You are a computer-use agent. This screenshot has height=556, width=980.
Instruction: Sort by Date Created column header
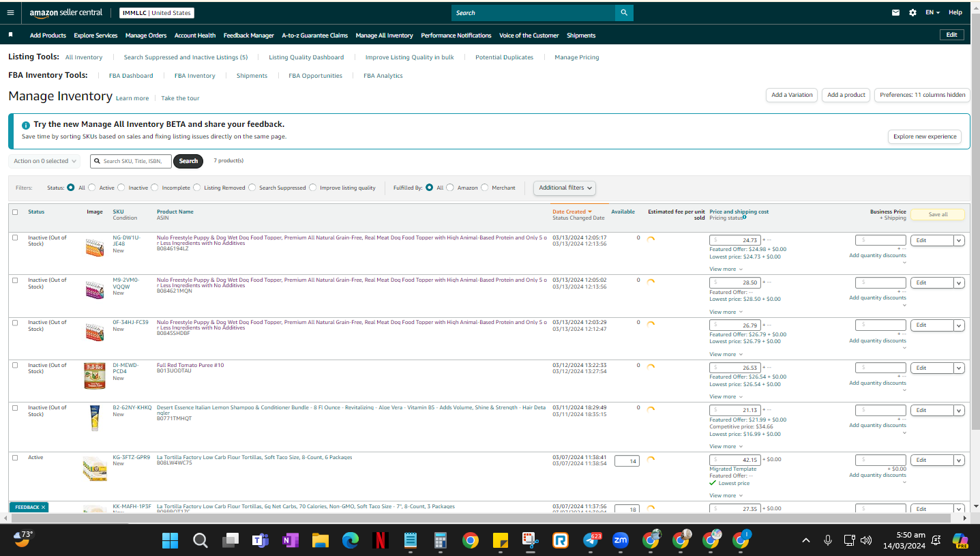pos(571,211)
